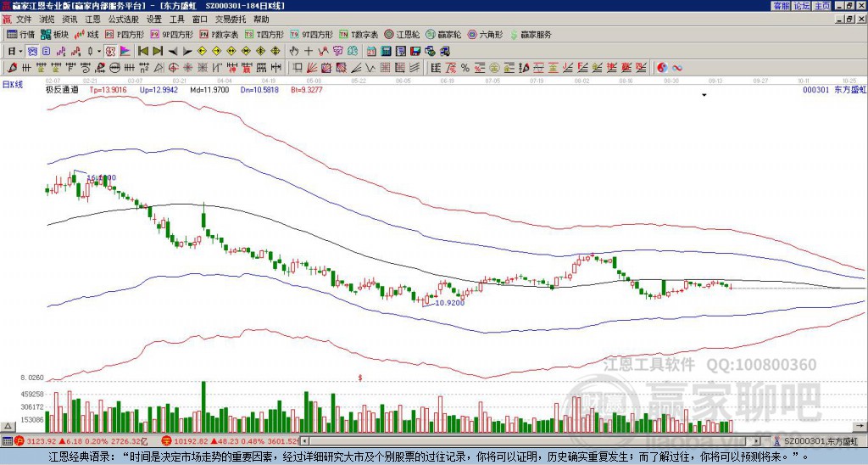The image size is (868, 465).
Task: Select the red fan lines drawing tool
Action: coord(312,68)
